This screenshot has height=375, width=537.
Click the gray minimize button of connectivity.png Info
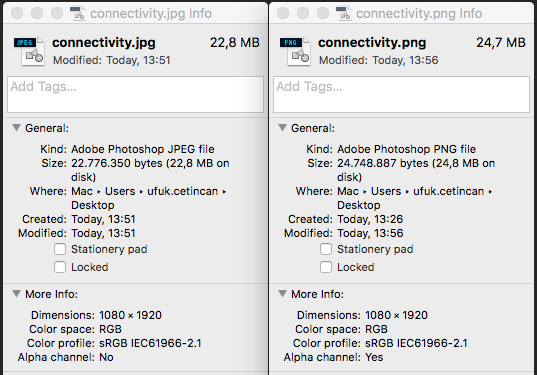coord(303,13)
